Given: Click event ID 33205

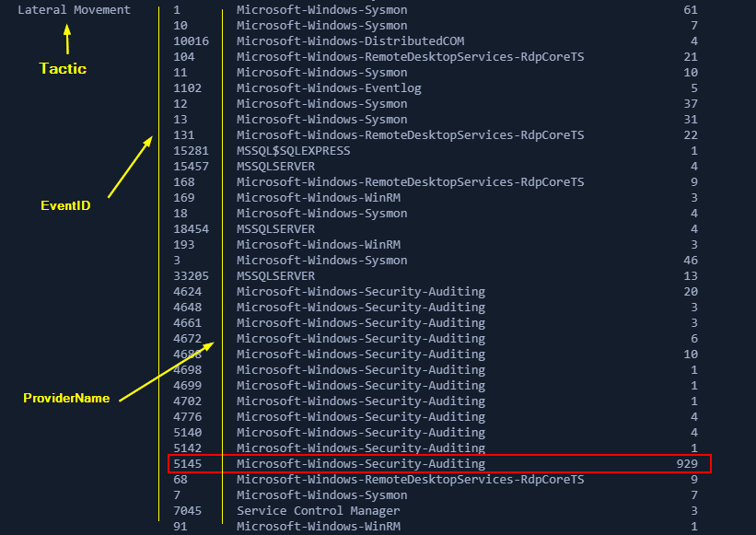Looking at the screenshot, I should click(x=191, y=276).
